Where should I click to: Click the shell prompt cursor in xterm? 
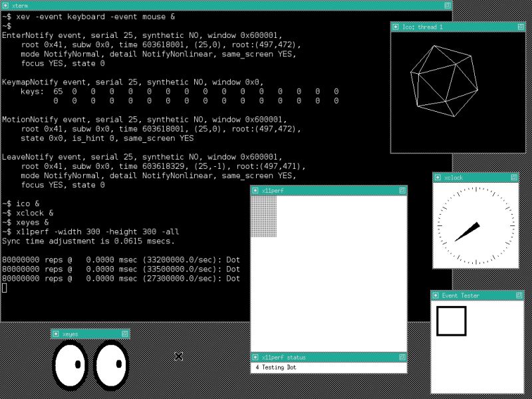click(3, 287)
